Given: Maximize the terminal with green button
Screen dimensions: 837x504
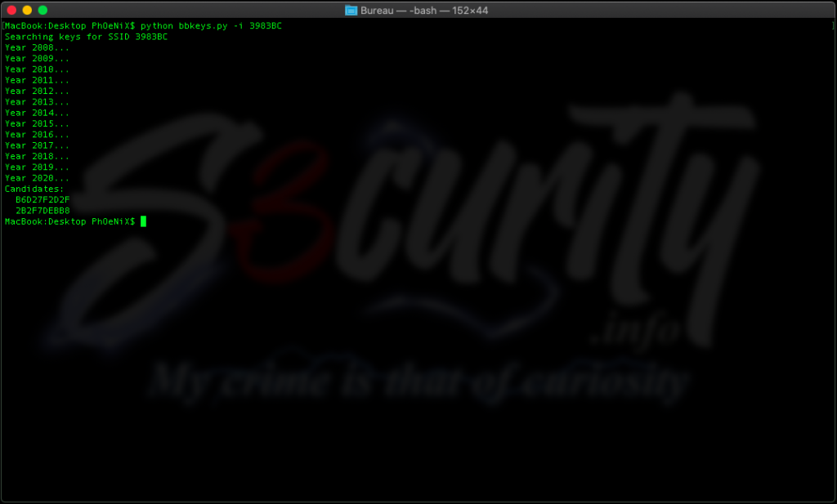Looking at the screenshot, I should point(43,10).
